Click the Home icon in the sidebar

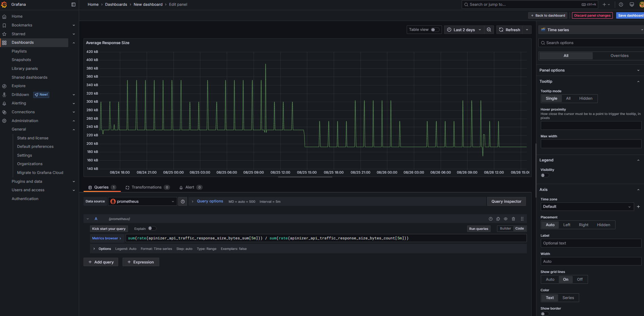coord(4,17)
